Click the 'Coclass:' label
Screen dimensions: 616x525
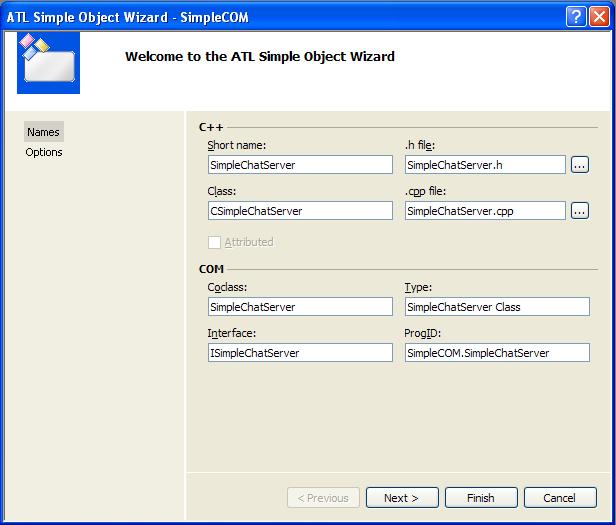point(227,287)
